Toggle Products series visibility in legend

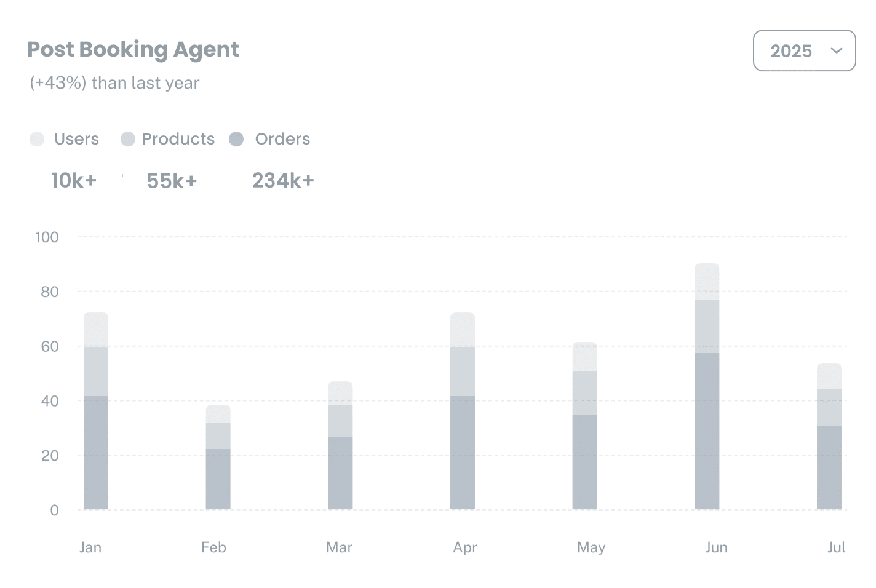click(166, 139)
